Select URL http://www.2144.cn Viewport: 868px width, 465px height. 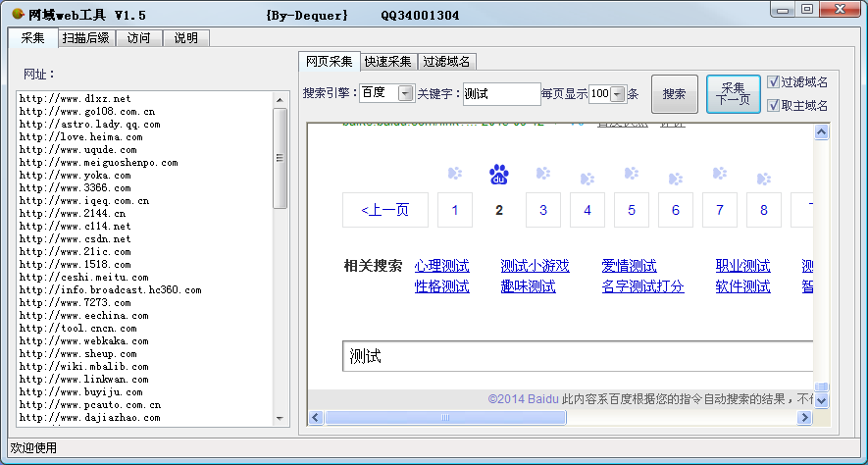tap(72, 213)
